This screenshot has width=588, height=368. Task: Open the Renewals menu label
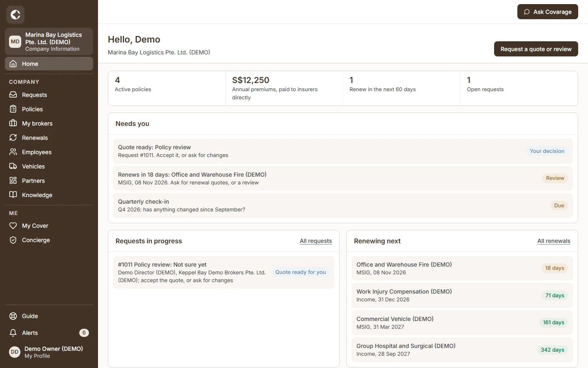[35, 138]
